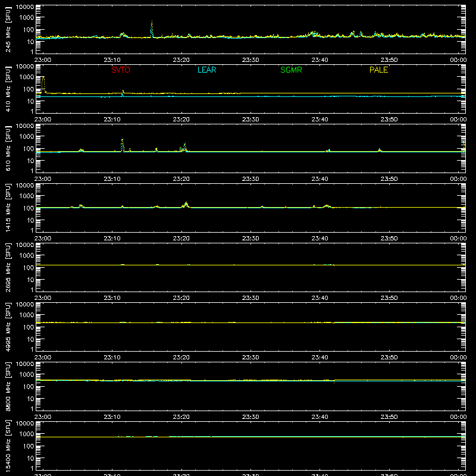The height and width of the screenshot is (476, 476).
Task: Select the 610 MHz [SFU] axis title
Action: point(8,148)
